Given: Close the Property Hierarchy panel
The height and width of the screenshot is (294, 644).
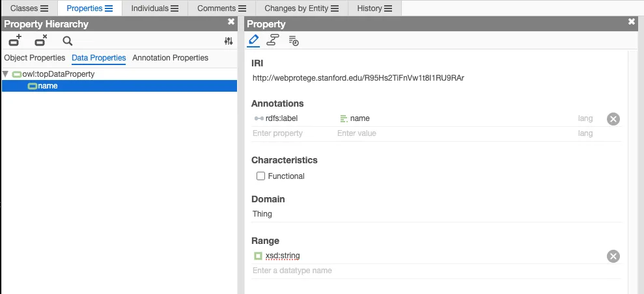Looking at the screenshot, I should 231,21.
